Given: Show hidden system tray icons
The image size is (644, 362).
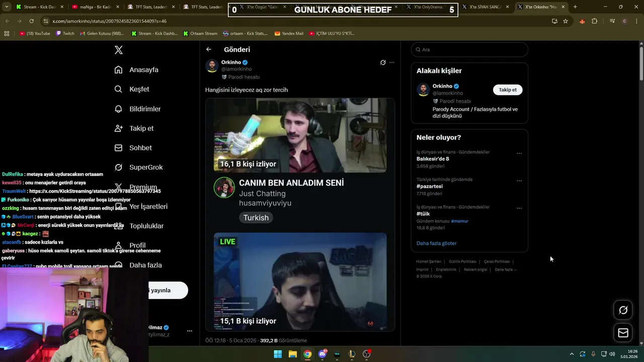Looking at the screenshot, I should coord(572,354).
